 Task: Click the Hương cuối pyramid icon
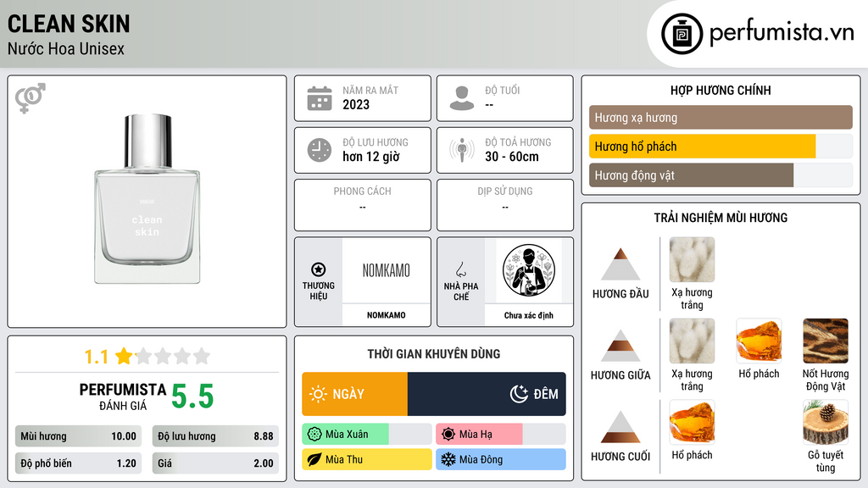(x=620, y=427)
